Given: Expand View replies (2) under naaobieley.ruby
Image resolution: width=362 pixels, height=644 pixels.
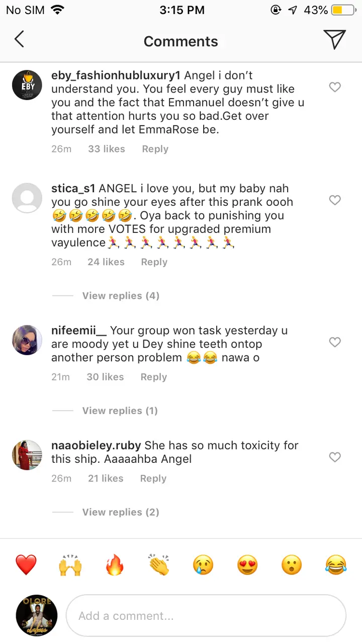Looking at the screenshot, I should [x=121, y=512].
